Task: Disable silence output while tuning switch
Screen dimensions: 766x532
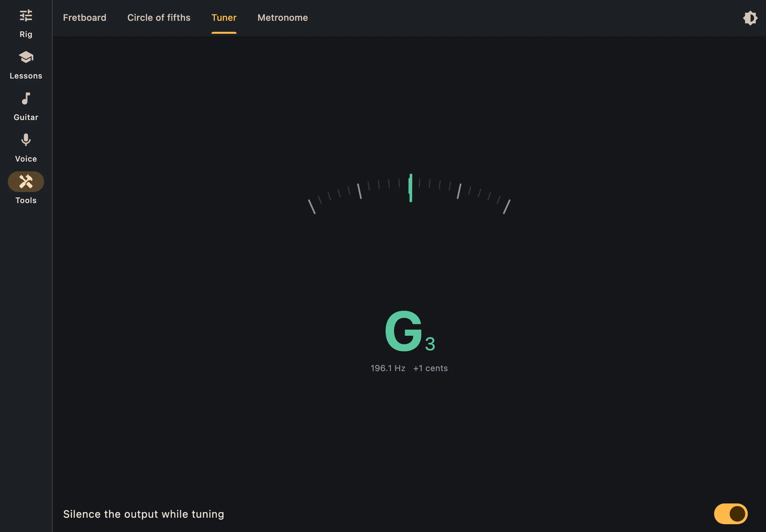Action: pos(730,514)
